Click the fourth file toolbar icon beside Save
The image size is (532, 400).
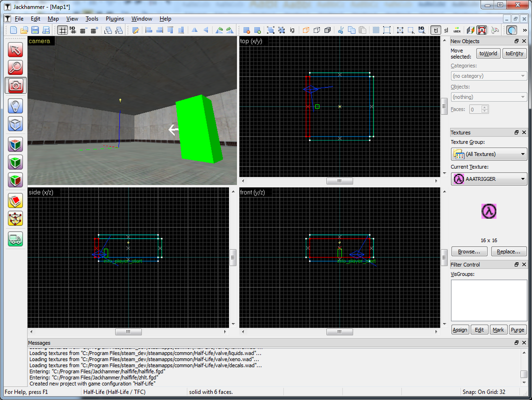[x=46, y=30]
